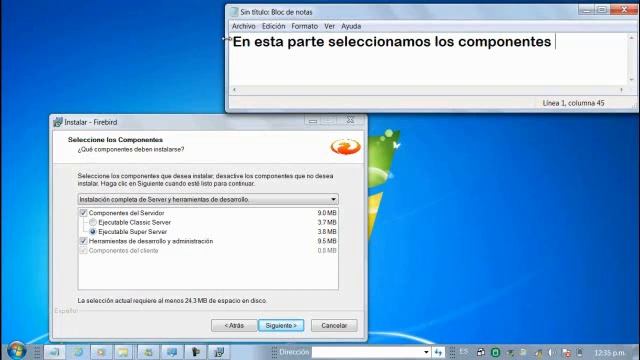The width and height of the screenshot is (640, 360).
Task: Click the 'Sin título: Bloc de notas' title
Action: pyautogui.click(x=276, y=12)
